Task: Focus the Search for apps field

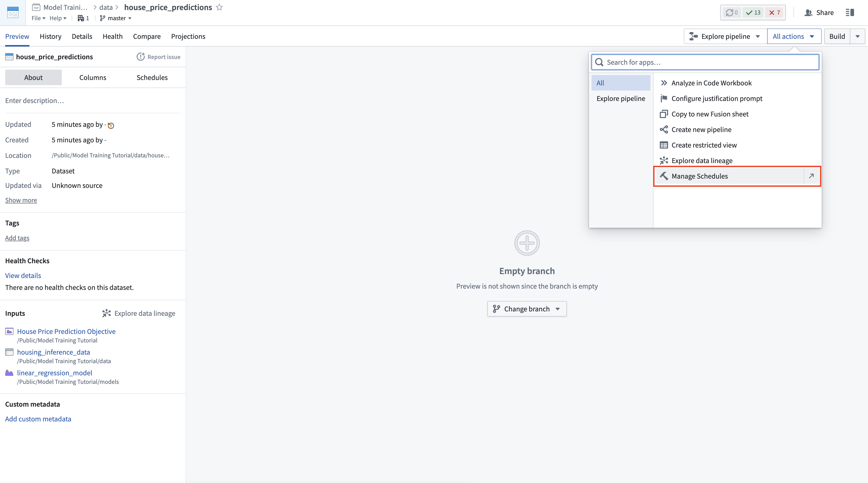Action: (x=705, y=62)
